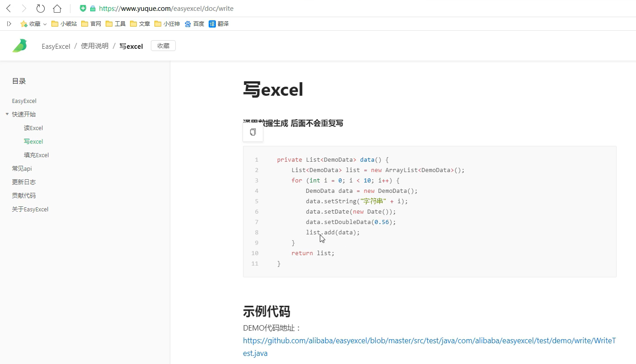Expand the 收藏 dropdown arrow

coord(45,24)
